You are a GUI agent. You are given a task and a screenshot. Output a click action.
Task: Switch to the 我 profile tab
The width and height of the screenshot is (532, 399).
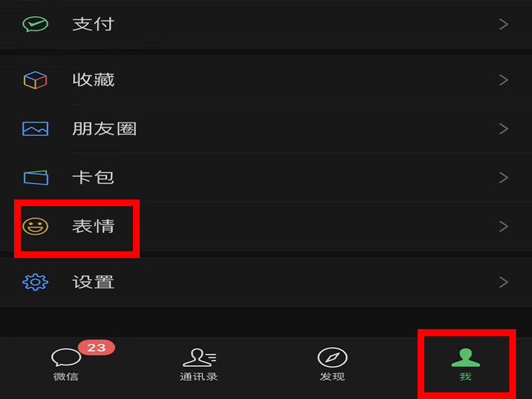tap(465, 364)
